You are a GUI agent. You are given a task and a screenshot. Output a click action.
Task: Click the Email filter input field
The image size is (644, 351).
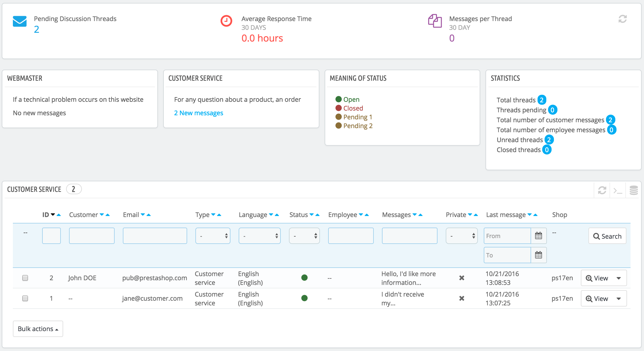tap(155, 236)
